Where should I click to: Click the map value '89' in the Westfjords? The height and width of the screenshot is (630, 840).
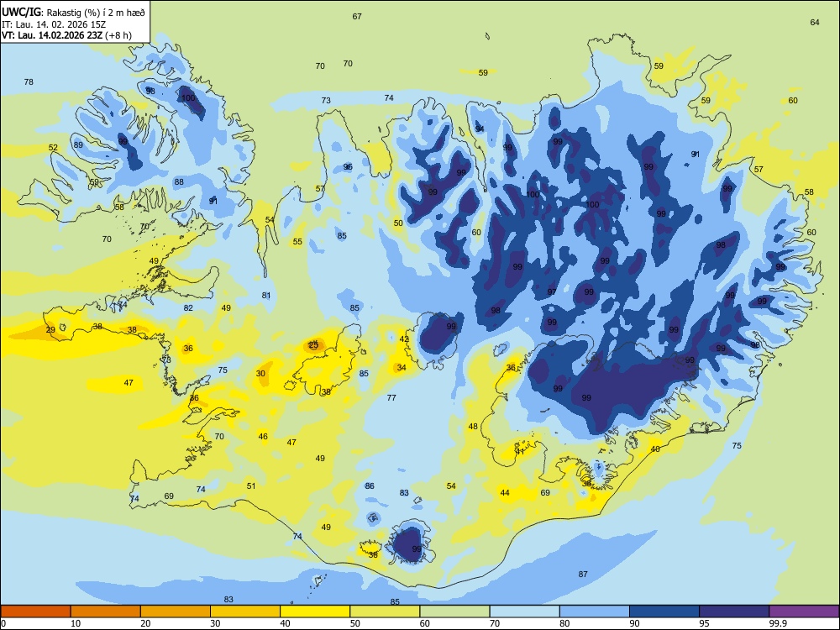pos(78,145)
